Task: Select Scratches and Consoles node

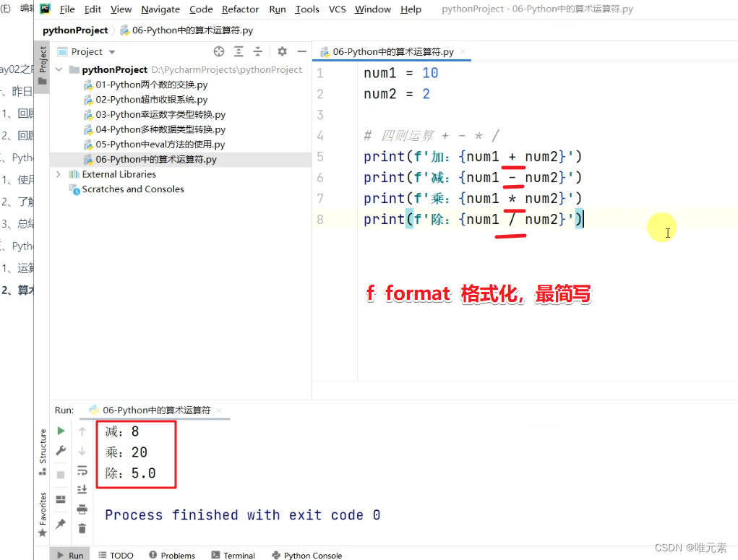Action: point(133,189)
